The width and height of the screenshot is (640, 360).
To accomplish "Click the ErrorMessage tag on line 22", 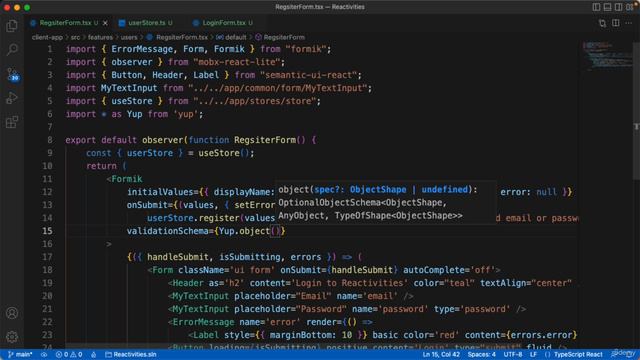I will tap(203, 322).
